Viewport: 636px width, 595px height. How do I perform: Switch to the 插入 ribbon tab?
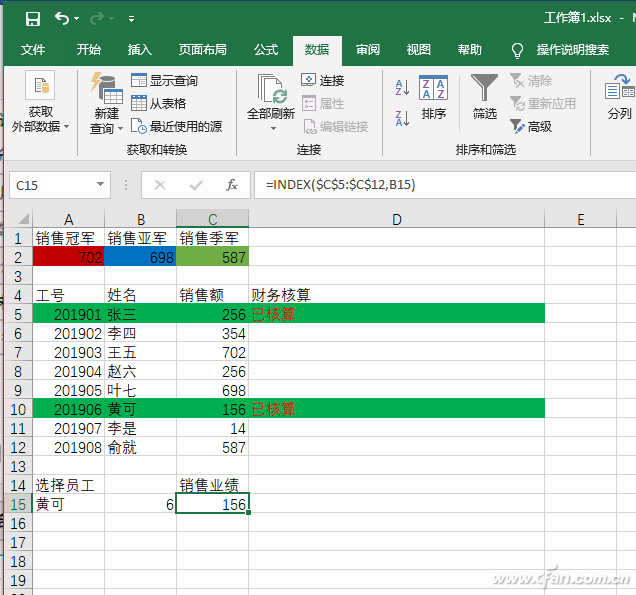(x=140, y=50)
